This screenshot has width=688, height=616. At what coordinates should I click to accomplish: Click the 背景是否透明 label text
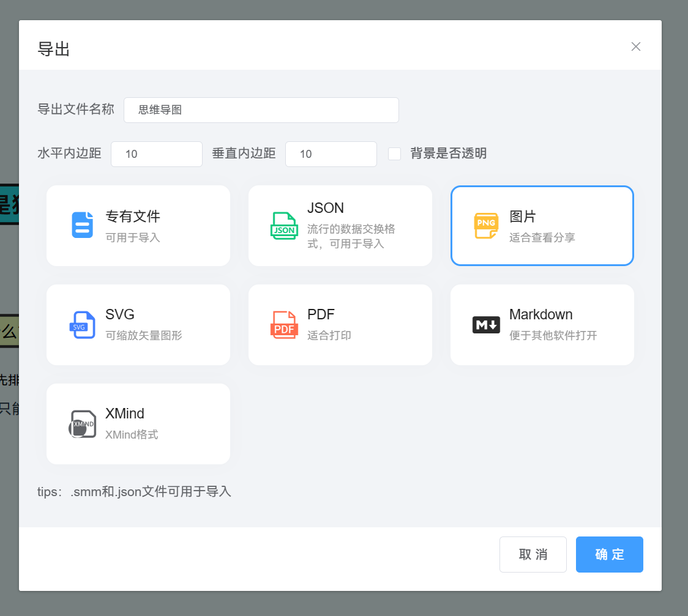click(x=448, y=154)
